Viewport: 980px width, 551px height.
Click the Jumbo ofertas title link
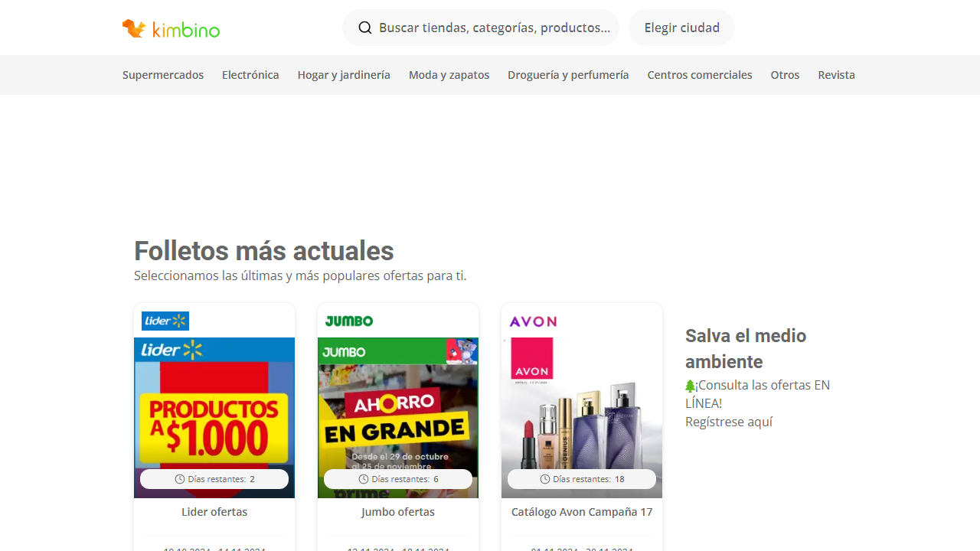tap(398, 512)
